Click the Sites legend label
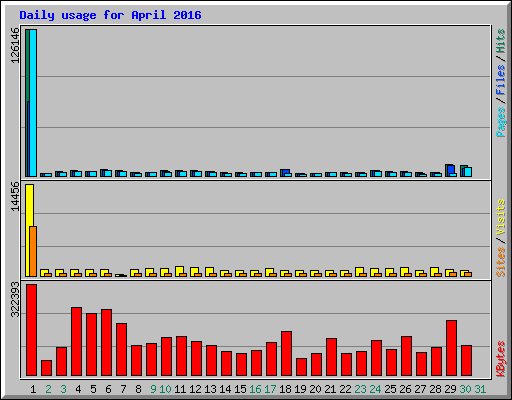 [x=501, y=262]
